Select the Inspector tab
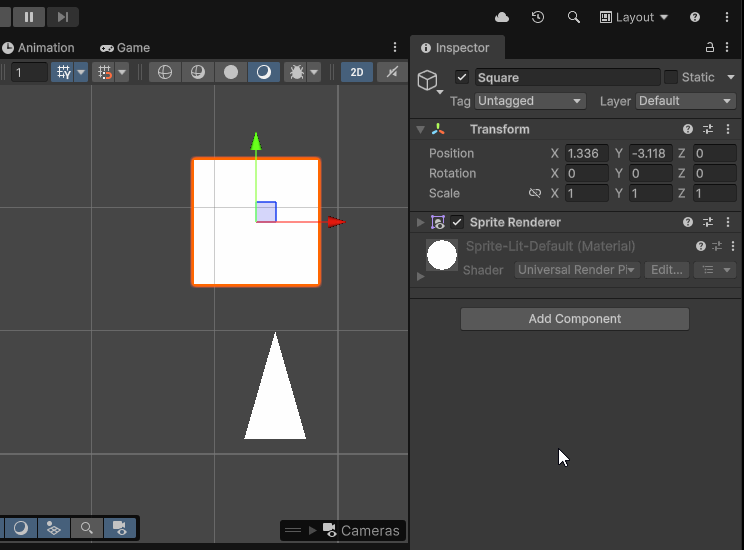The image size is (744, 550). point(455,48)
